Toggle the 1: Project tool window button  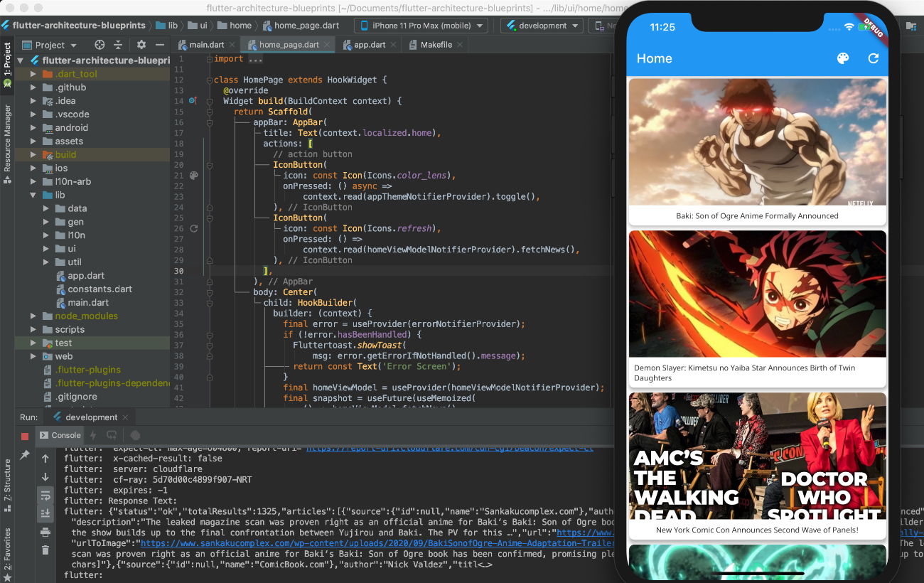pyautogui.click(x=7, y=65)
